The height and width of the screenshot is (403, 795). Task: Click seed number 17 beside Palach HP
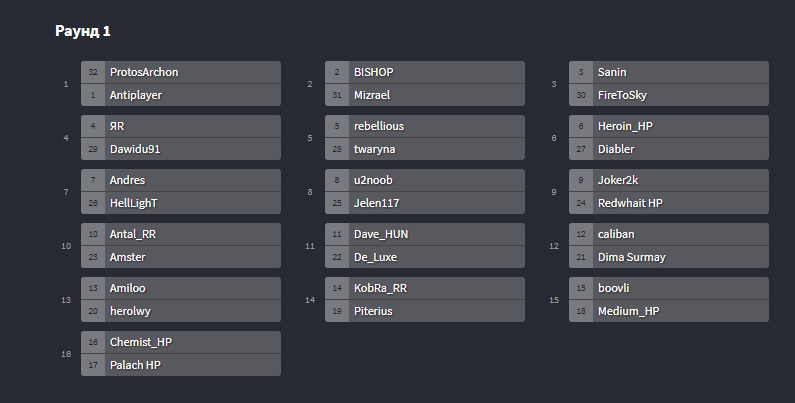click(93, 365)
